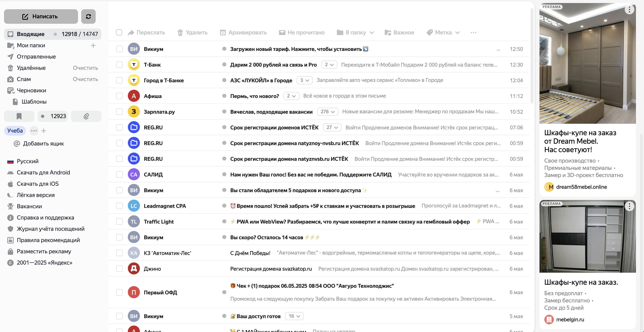Toggle unread dot on САЛИД email

point(224,174)
